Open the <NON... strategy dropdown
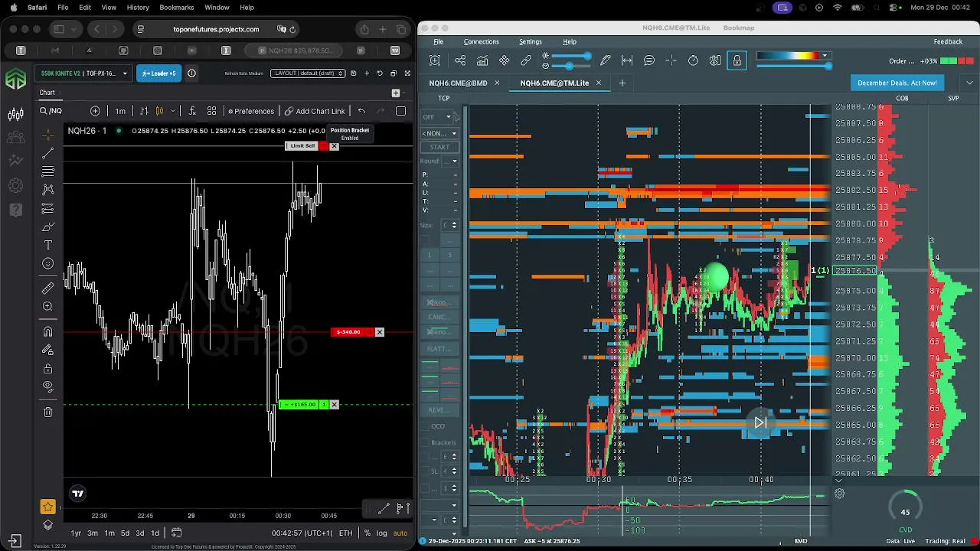This screenshot has height=551, width=980. [x=439, y=133]
